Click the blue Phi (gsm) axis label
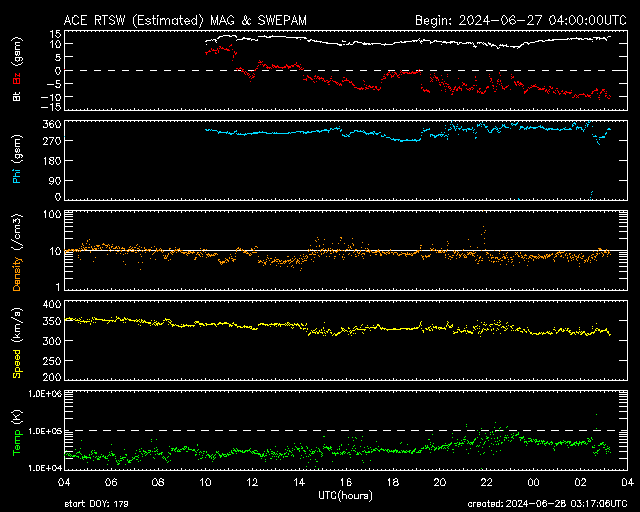The width and height of the screenshot is (640, 512). click(16, 160)
